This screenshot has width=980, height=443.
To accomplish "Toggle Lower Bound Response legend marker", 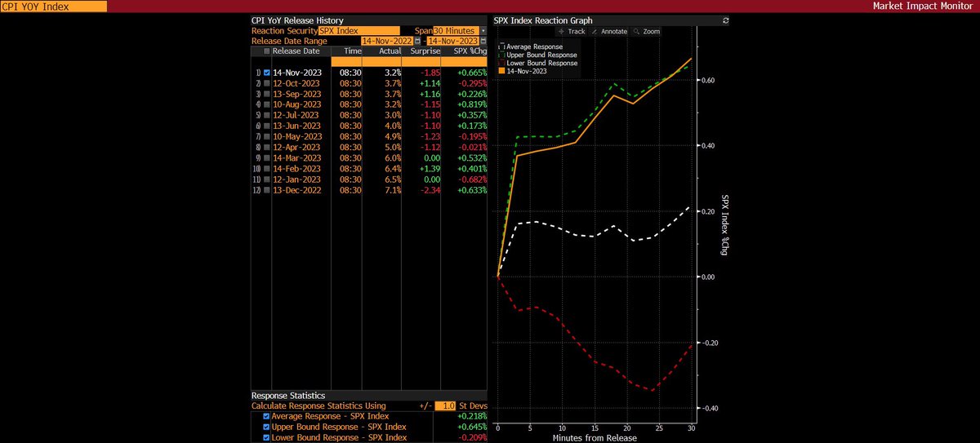I will coord(501,63).
